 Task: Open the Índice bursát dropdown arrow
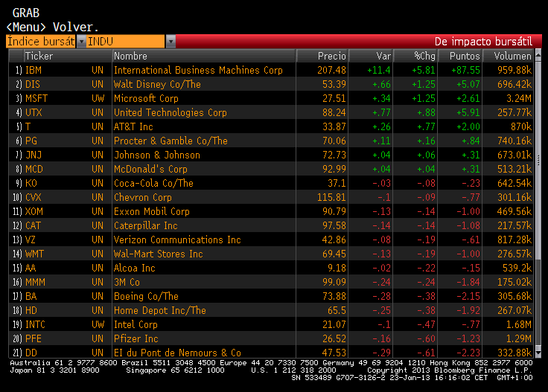pos(81,42)
